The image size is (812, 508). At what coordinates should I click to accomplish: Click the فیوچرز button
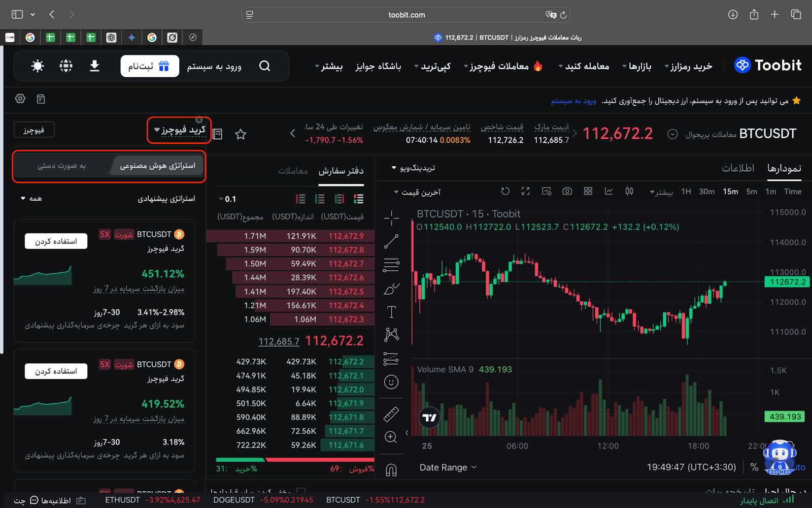pyautogui.click(x=33, y=130)
